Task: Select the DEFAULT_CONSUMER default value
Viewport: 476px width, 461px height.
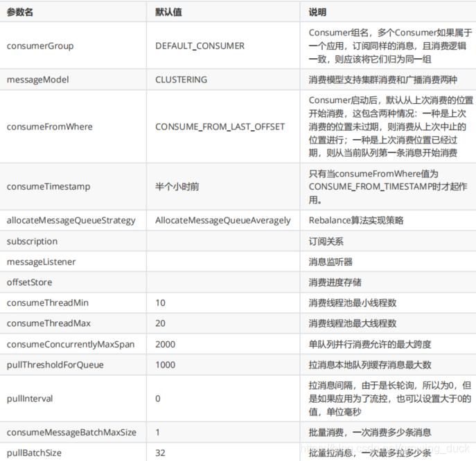Action: 200,46
